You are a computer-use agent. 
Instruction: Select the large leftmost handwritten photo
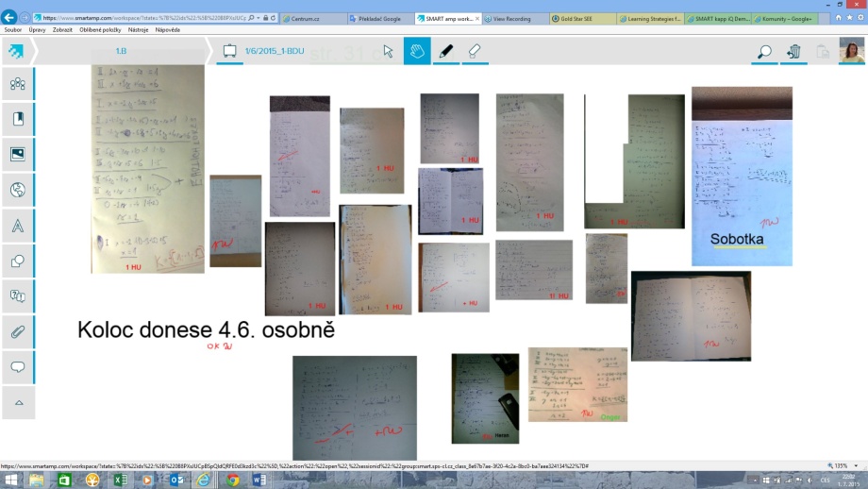(148, 168)
